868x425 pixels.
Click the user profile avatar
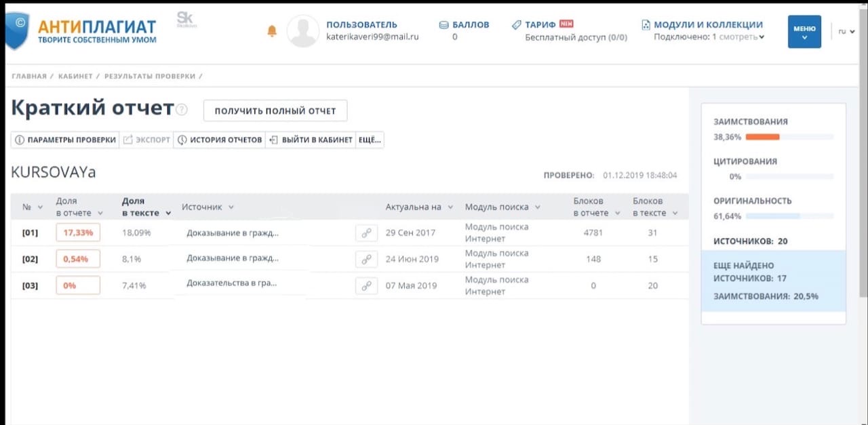tap(302, 31)
